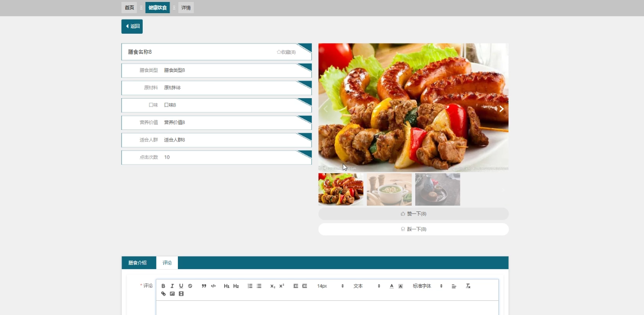The width and height of the screenshot is (644, 315).
Task: Create an ordered numbered list
Action: [250, 286]
